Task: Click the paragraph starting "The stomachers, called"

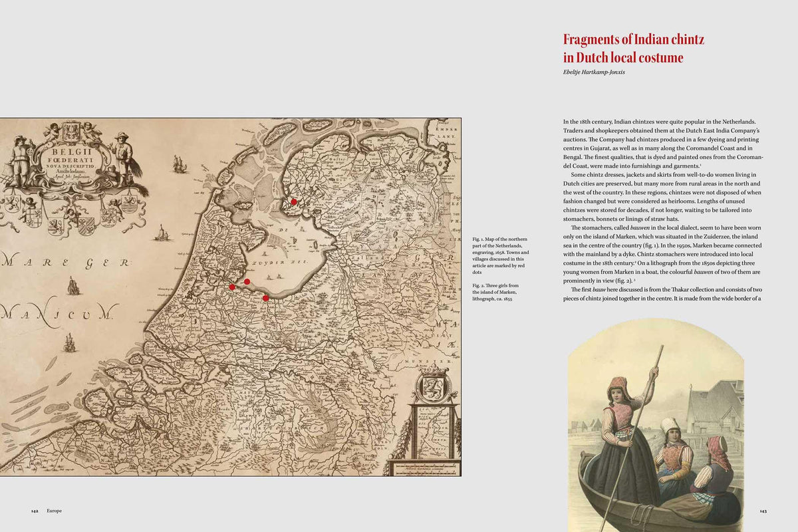Action: pos(662,254)
